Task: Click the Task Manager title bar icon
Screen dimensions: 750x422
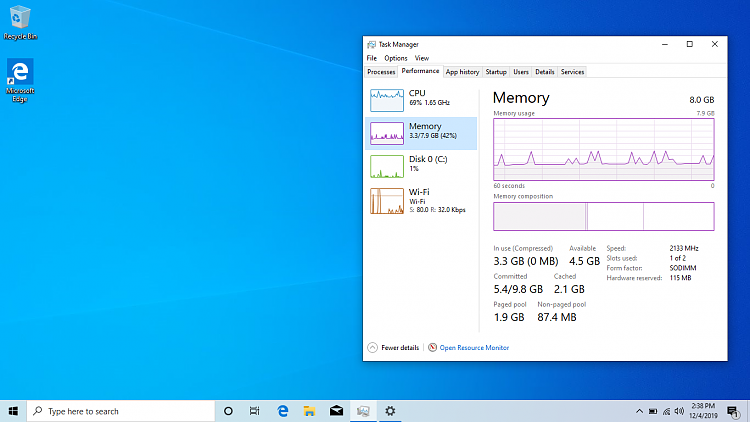Action: (372, 44)
